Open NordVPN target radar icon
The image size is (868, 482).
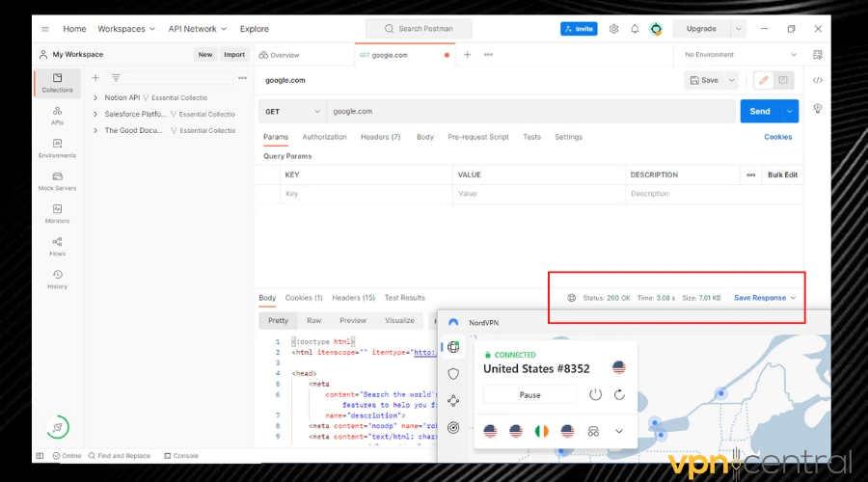[x=453, y=427]
